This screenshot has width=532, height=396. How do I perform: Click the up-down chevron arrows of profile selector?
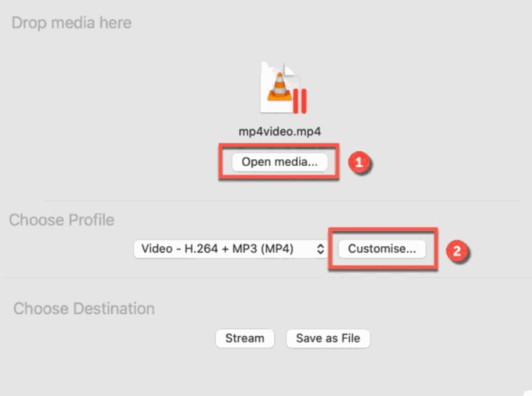pos(320,249)
